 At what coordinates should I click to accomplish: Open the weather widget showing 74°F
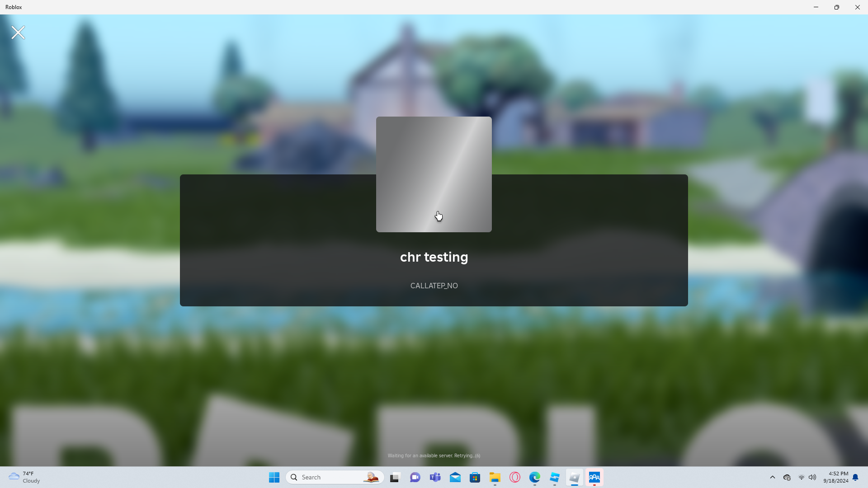[x=25, y=477]
